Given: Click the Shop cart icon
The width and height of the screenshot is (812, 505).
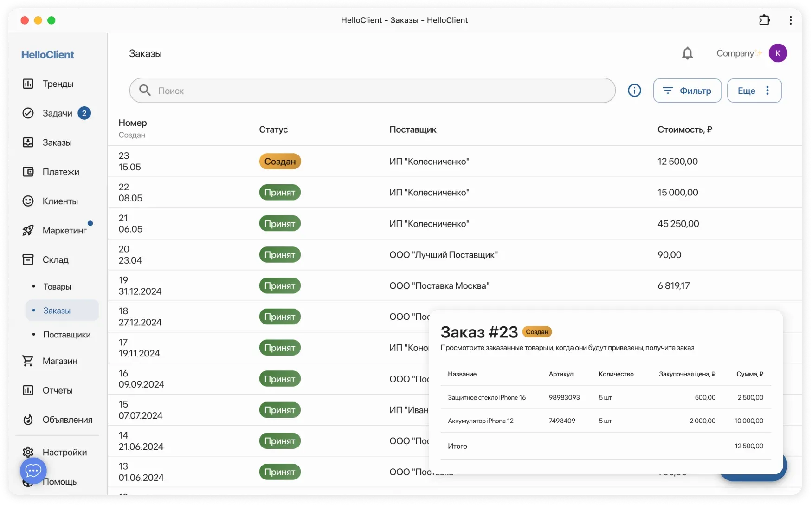Looking at the screenshot, I should click(x=28, y=361).
